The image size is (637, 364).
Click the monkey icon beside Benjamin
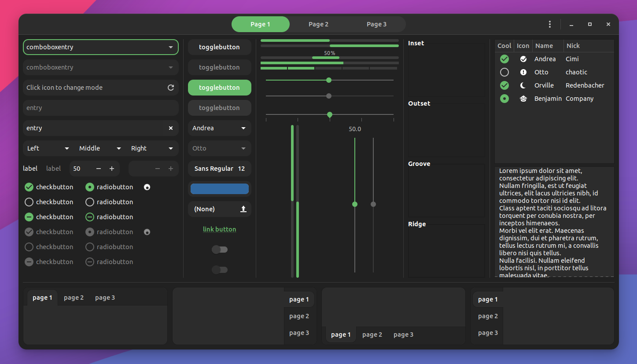click(x=523, y=98)
